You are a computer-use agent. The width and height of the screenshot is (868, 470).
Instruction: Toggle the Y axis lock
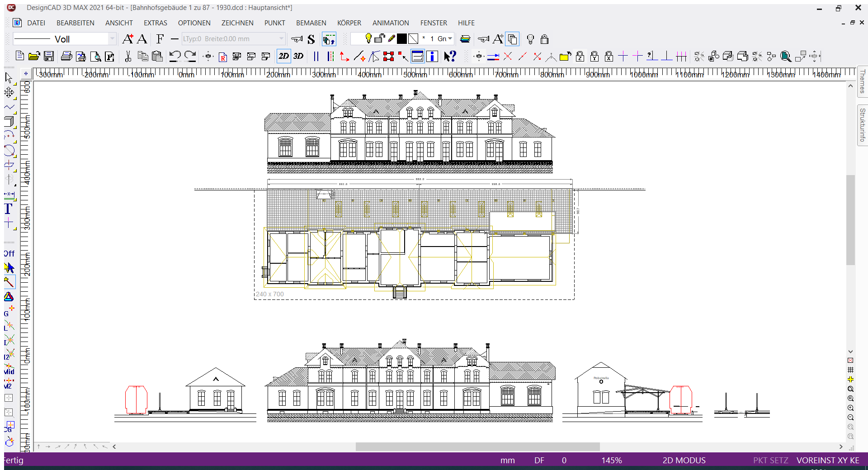click(594, 56)
